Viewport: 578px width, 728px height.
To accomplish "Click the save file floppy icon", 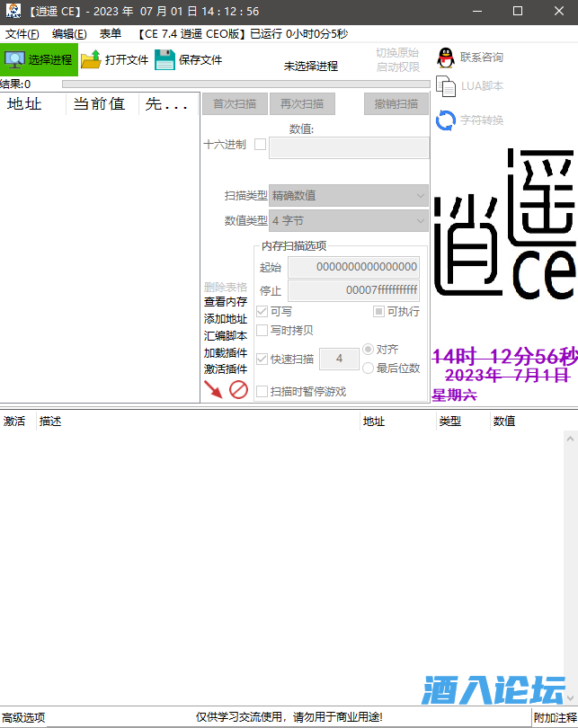I will [165, 60].
